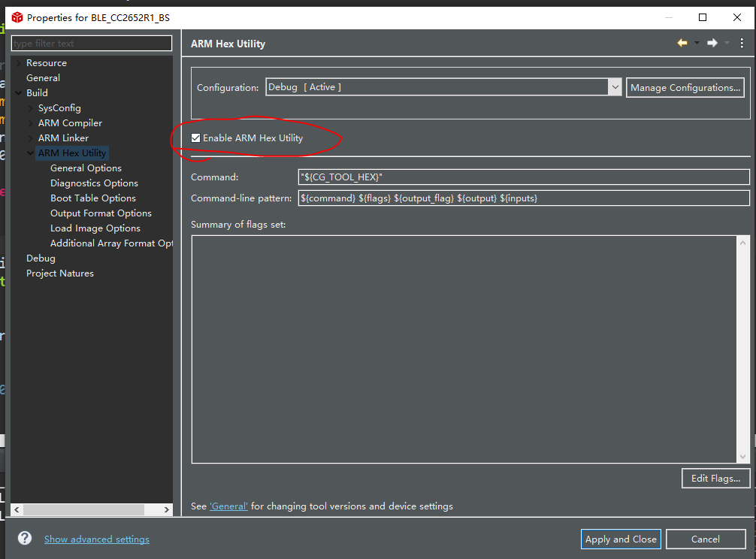
Task: Click flags summary scrollbar down arrow
Action: coord(742,456)
